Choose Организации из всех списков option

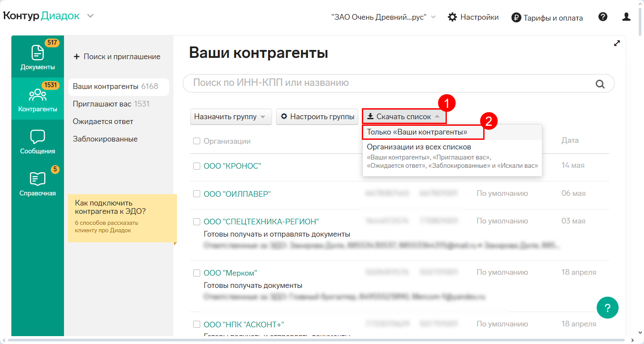coord(452,156)
